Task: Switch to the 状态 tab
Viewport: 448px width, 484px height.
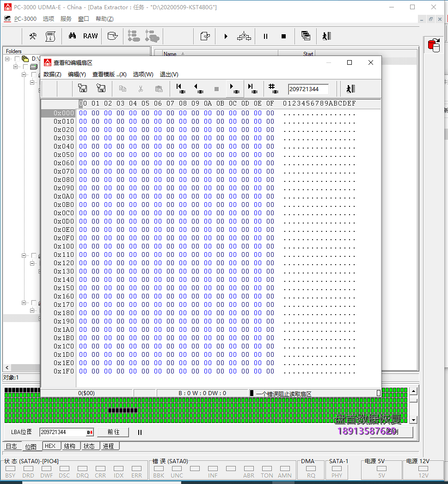Action: [x=89, y=446]
